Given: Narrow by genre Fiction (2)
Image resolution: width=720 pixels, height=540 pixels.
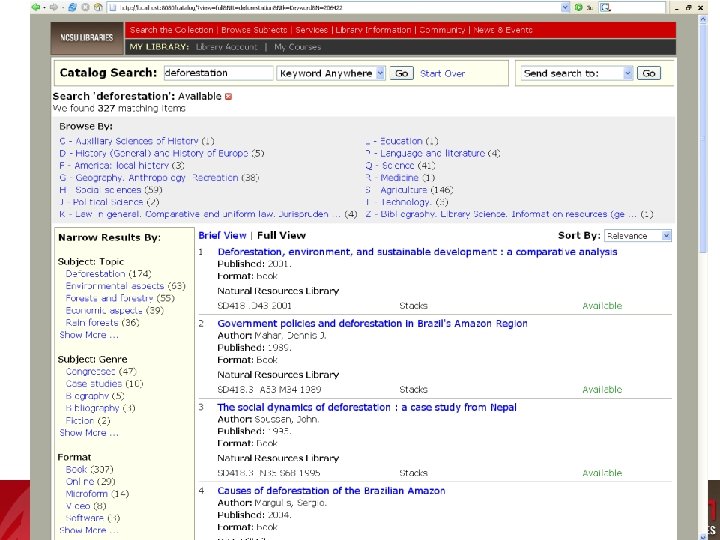Looking at the screenshot, I should 88,420.
